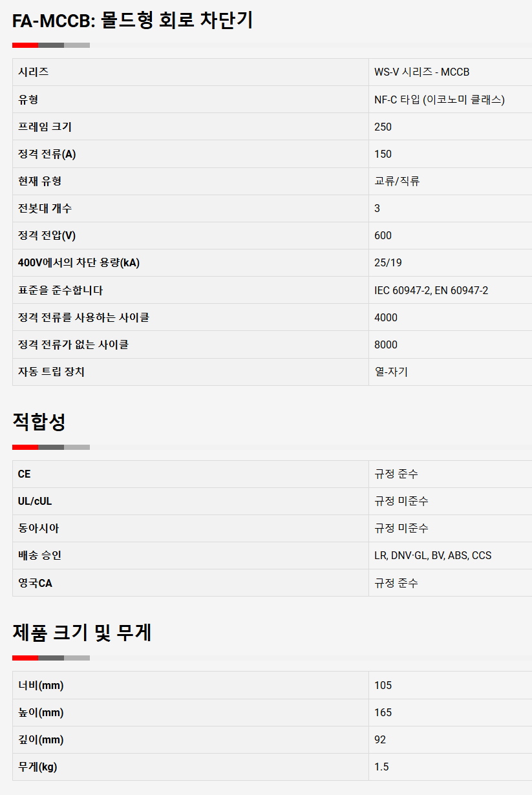Click the 정격 전류(A) value 150
This screenshot has width=532, height=795.
(x=383, y=154)
